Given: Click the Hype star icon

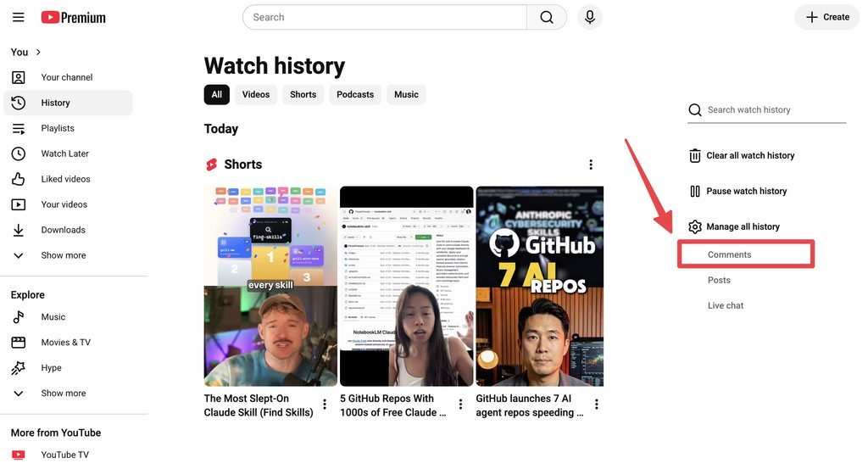Looking at the screenshot, I should (x=19, y=368).
